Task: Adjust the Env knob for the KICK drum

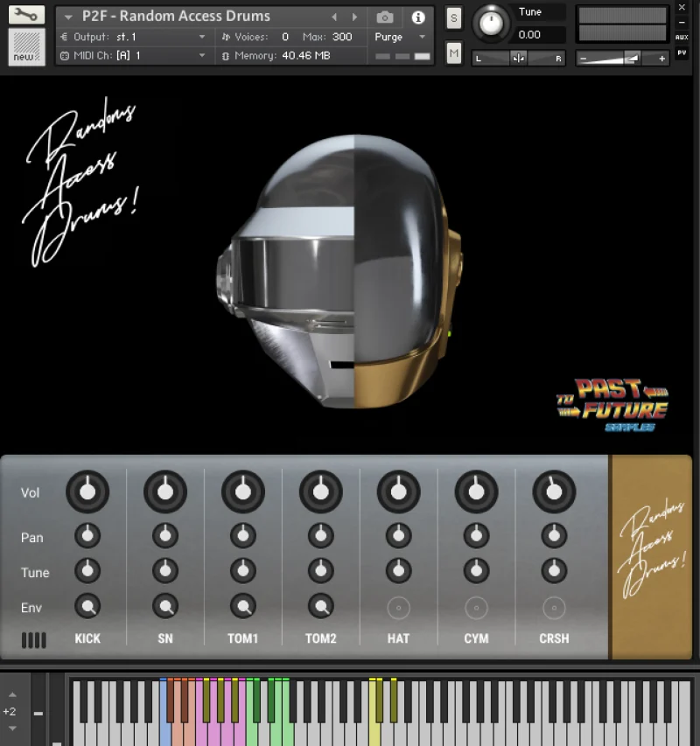Action: (x=87, y=606)
